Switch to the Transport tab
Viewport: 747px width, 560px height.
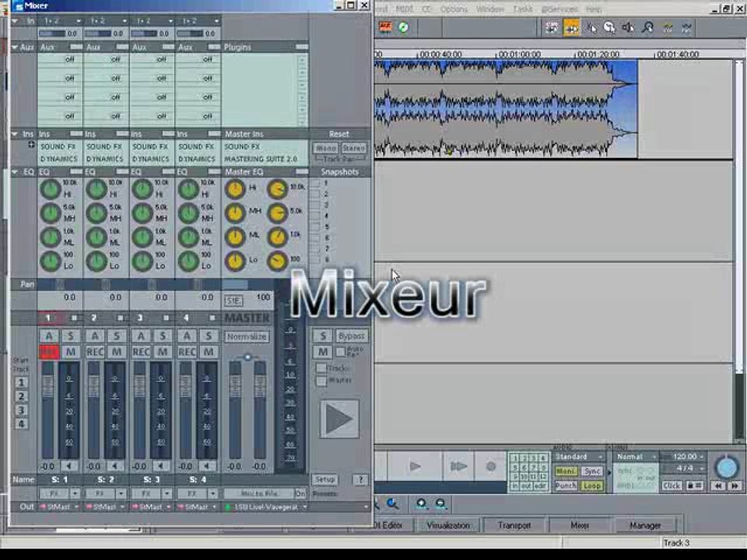[514, 525]
